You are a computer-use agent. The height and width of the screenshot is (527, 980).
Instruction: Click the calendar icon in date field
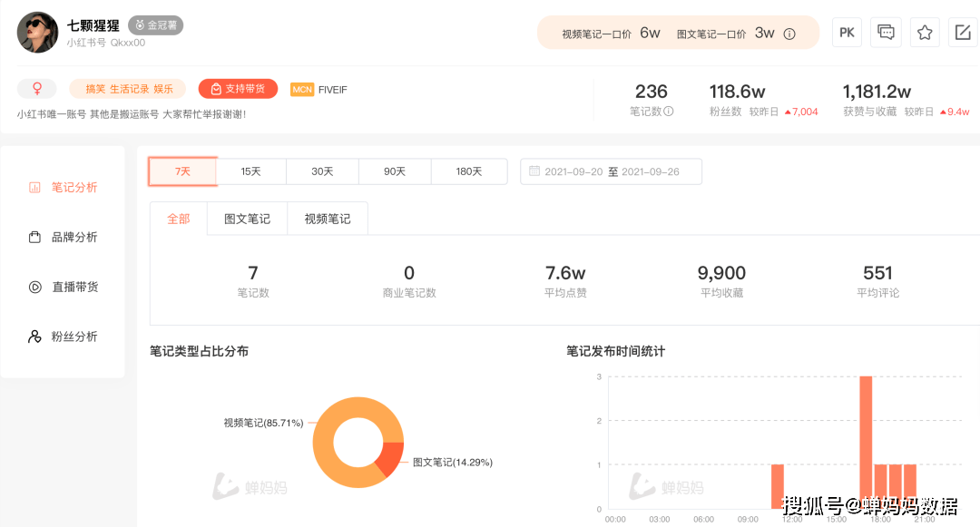coord(534,171)
